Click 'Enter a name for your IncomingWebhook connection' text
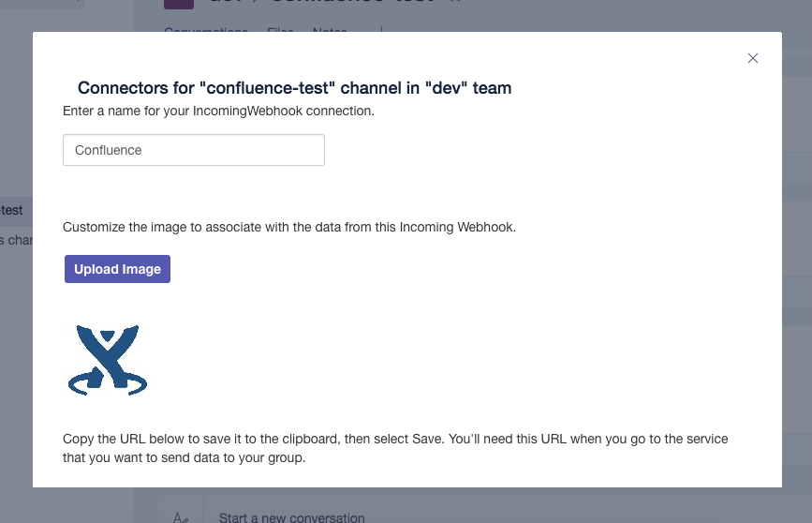This screenshot has width=812, height=523. pos(218,111)
